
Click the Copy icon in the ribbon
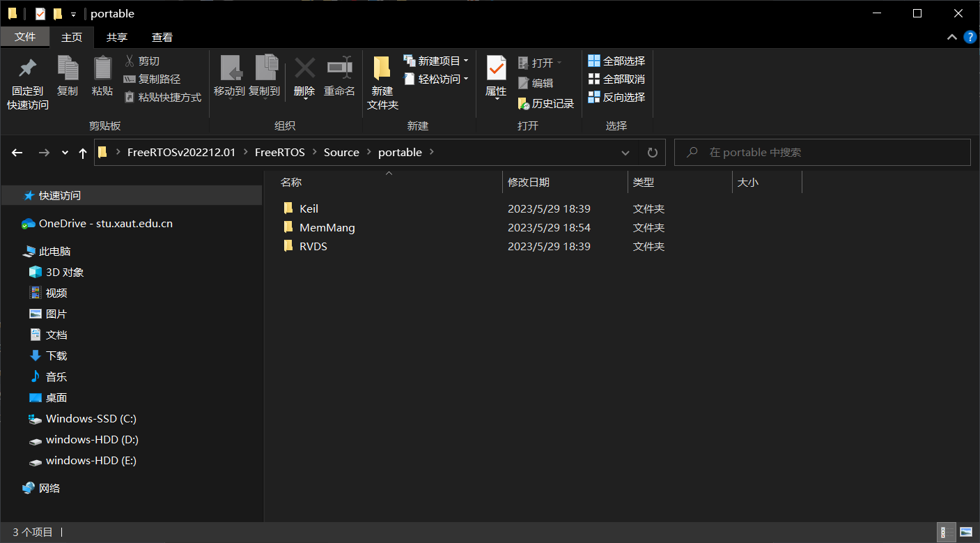(x=68, y=69)
